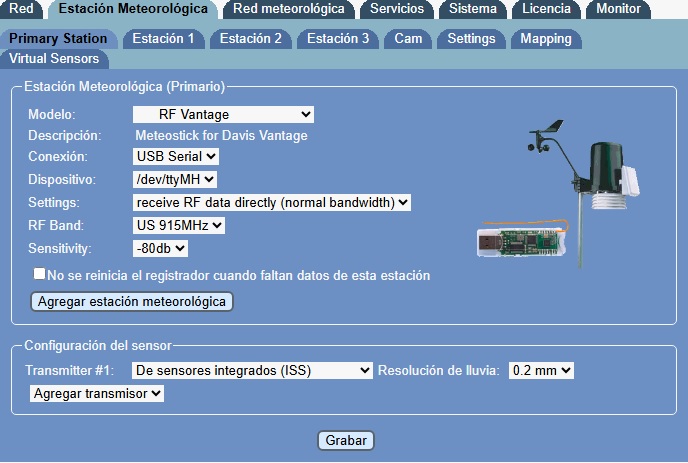Expand the Settings receive RF data dropdown

(x=272, y=203)
